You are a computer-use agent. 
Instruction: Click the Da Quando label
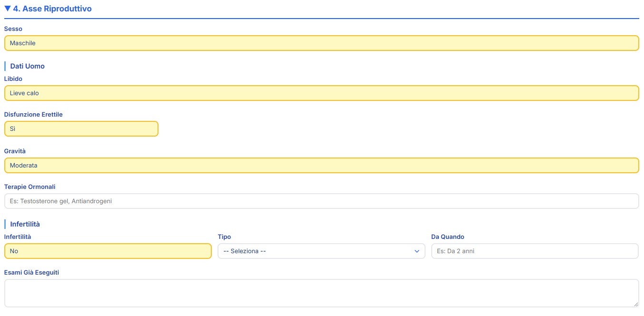click(447, 237)
